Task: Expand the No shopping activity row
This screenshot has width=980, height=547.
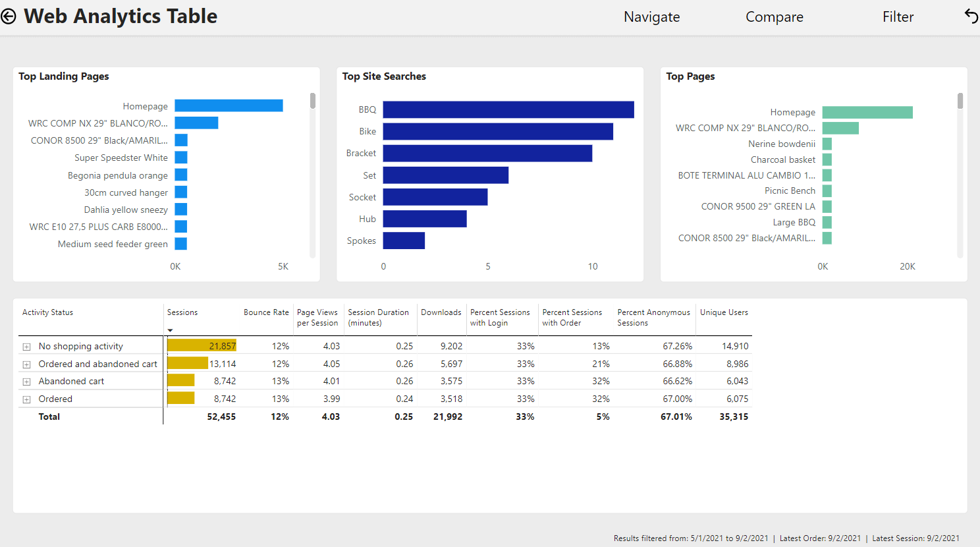Action: [x=26, y=347]
